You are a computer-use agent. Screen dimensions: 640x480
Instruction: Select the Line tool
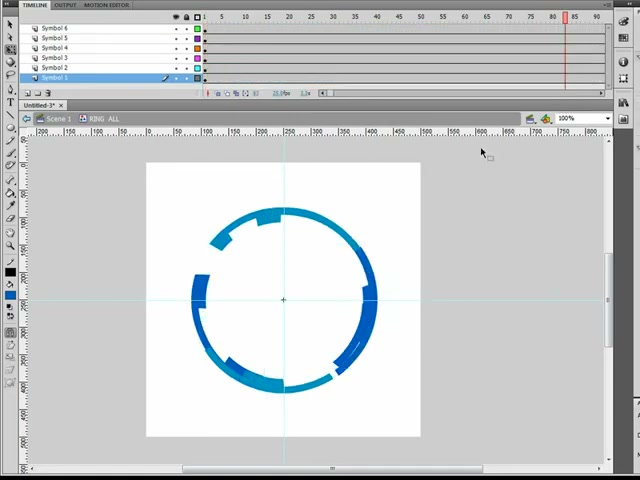coord(10,115)
